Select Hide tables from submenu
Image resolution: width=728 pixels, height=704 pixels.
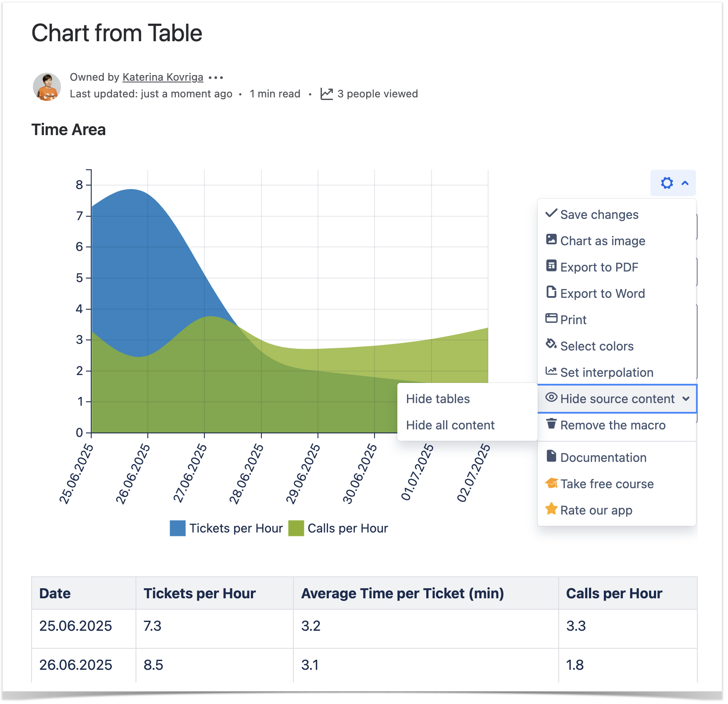pyautogui.click(x=438, y=399)
